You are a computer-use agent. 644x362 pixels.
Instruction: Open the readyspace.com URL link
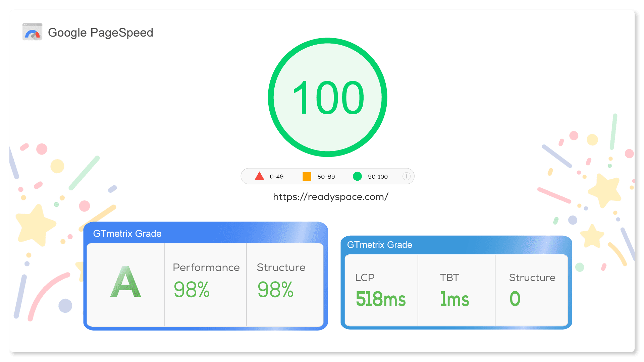point(330,197)
